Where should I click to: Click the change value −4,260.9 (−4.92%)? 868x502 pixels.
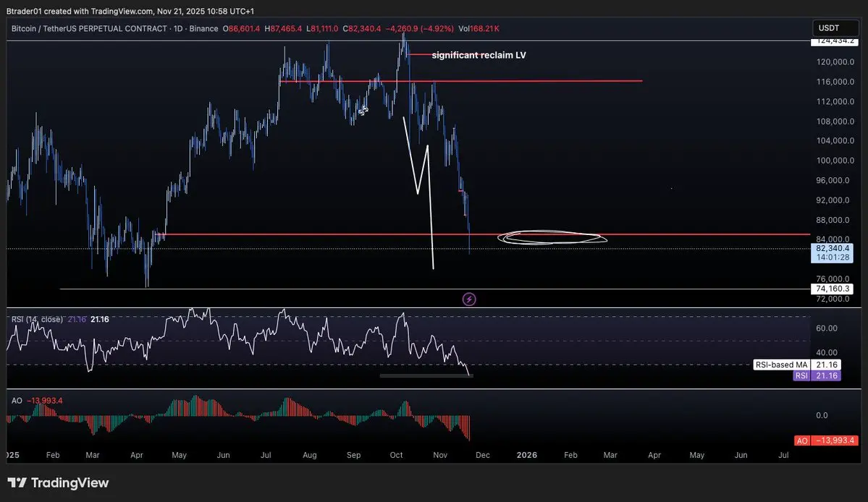tap(420, 28)
